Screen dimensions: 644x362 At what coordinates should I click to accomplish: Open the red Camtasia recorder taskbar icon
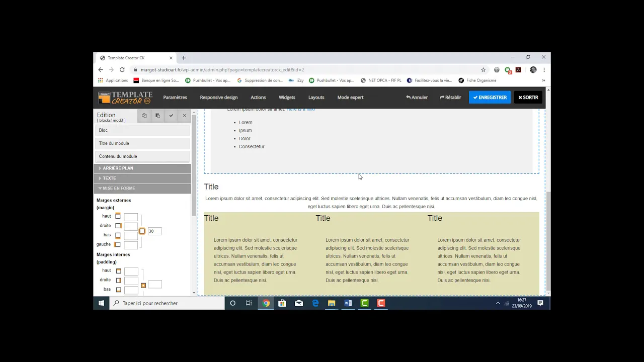381,303
